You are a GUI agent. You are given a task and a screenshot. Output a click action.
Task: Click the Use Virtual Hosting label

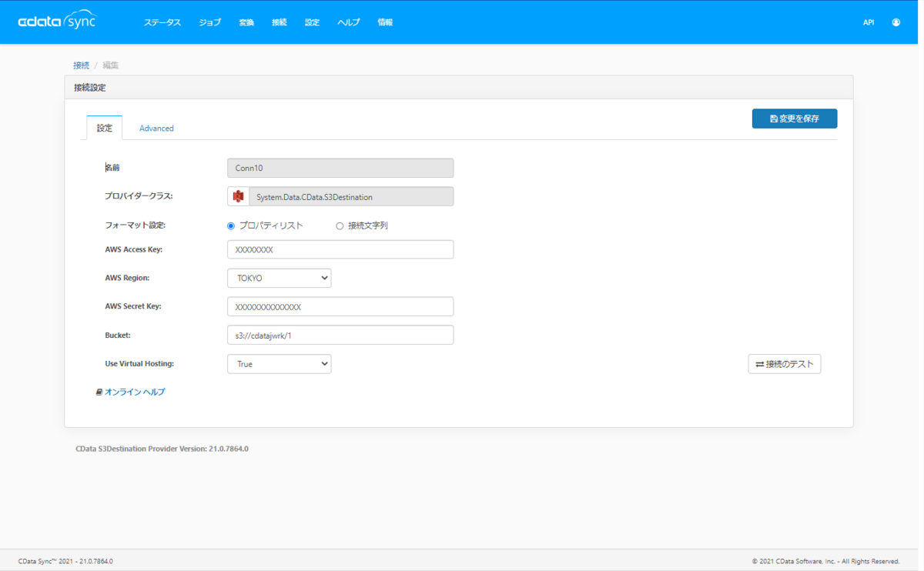coord(139,364)
